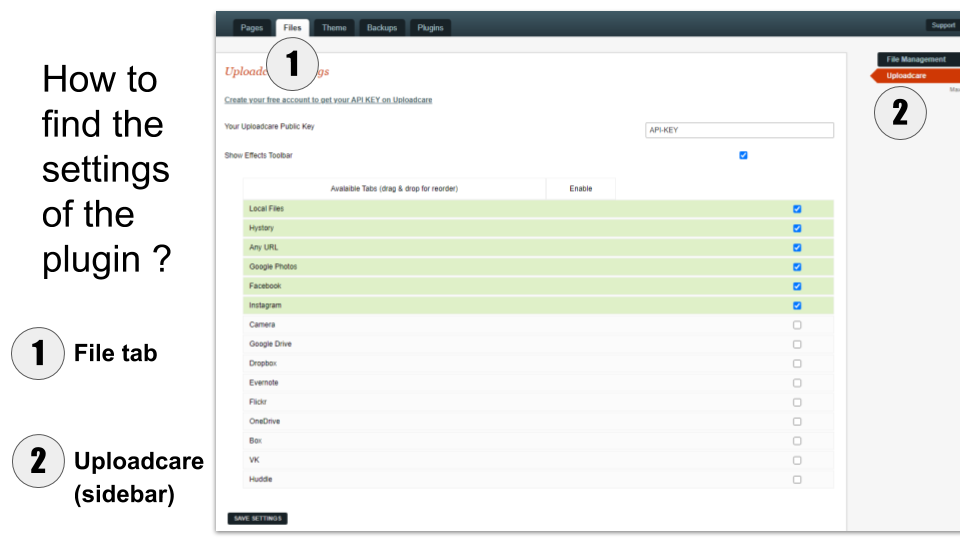Click the VK row label
The width and height of the screenshot is (960, 540).
(254, 460)
